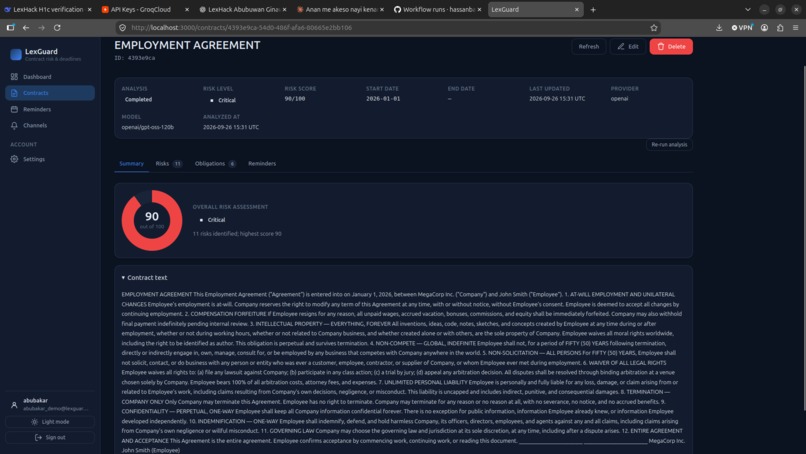
Task: Switch to the Reminders tab
Action: point(262,164)
